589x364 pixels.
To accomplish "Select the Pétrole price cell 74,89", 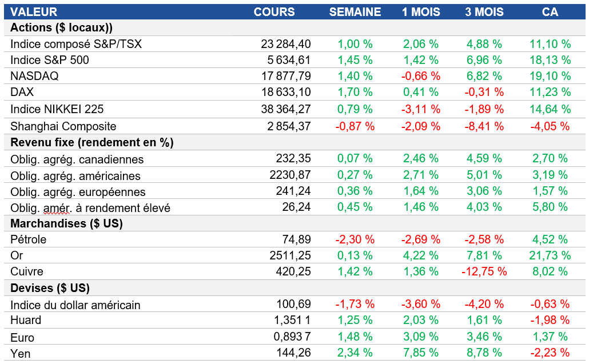I will (x=296, y=239).
